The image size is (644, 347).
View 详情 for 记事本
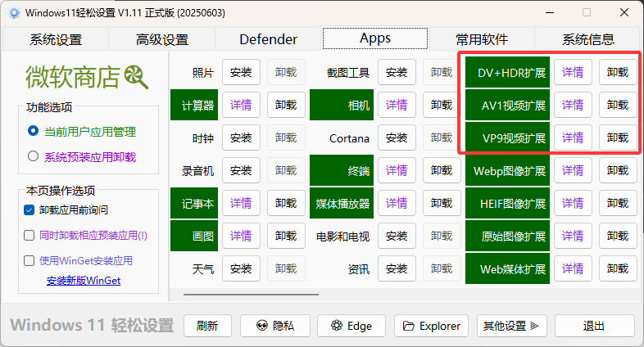(241, 203)
